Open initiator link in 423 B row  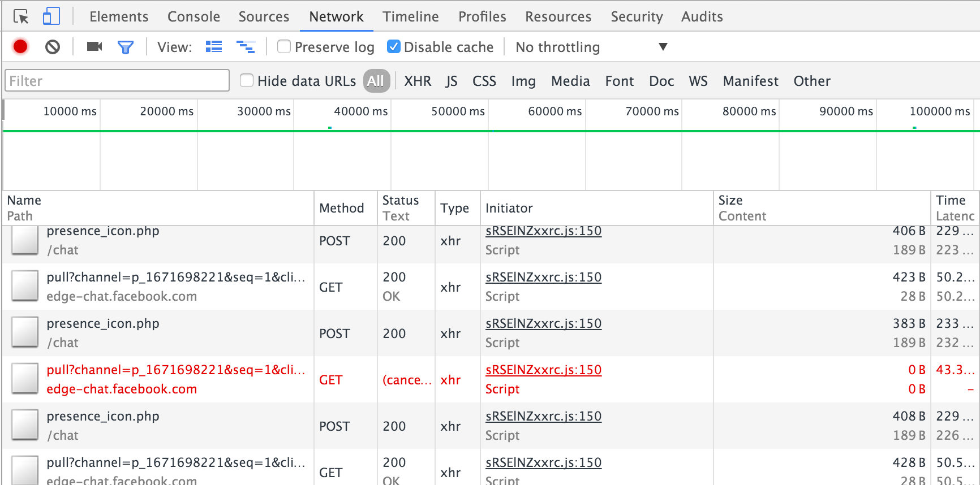pyautogui.click(x=543, y=277)
